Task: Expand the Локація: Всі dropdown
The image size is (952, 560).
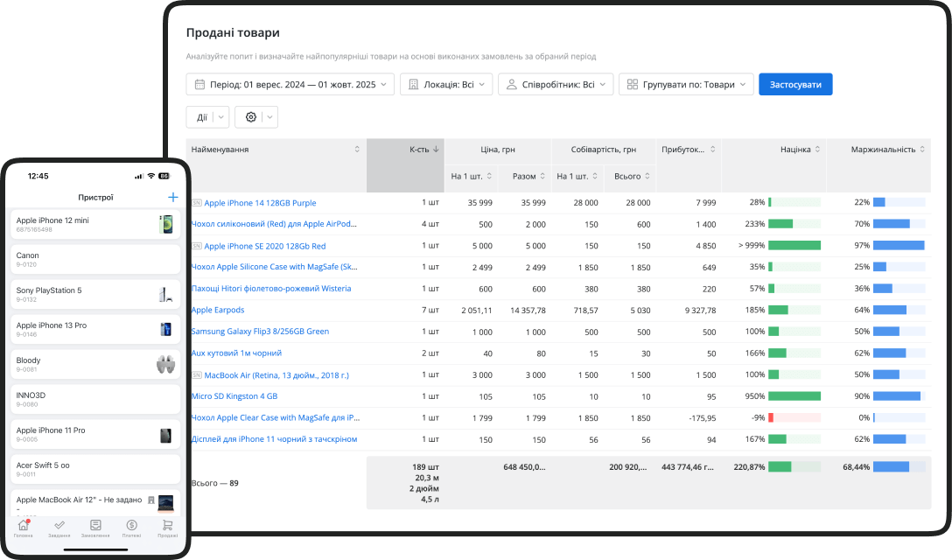Action: 445,85
